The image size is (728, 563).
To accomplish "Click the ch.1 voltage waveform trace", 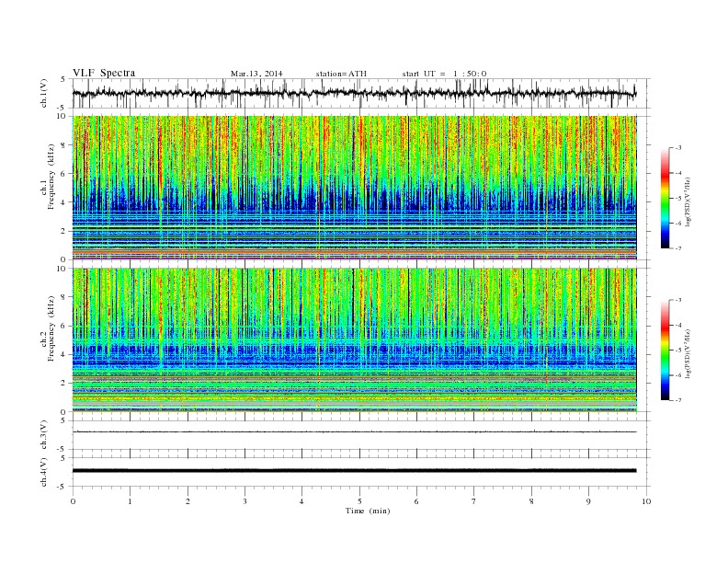I will click(x=354, y=93).
